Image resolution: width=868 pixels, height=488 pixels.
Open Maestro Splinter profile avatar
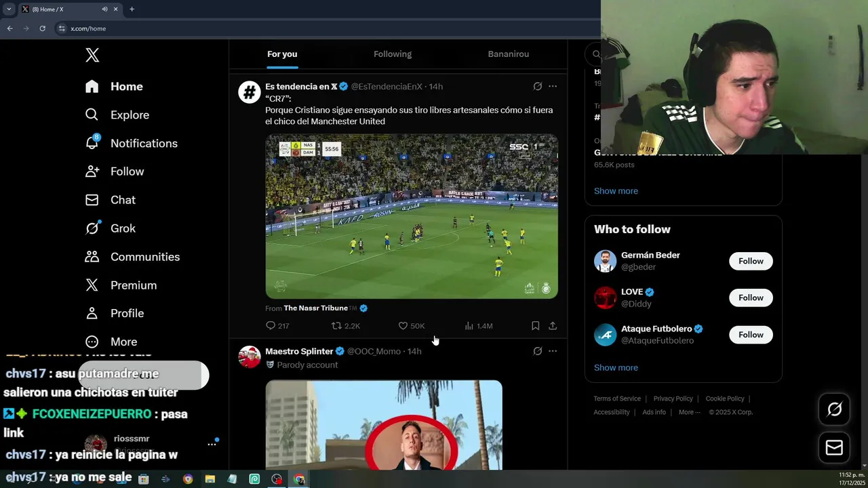(250, 357)
